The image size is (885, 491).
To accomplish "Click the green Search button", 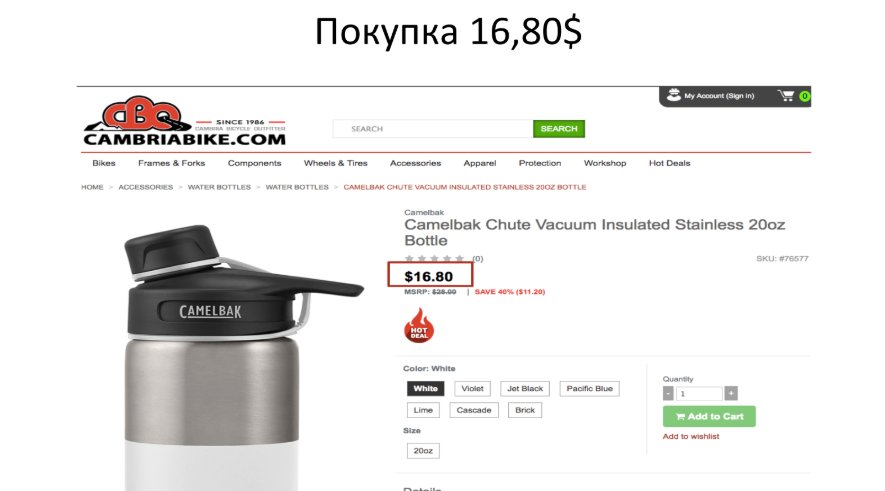I will click(x=559, y=129).
